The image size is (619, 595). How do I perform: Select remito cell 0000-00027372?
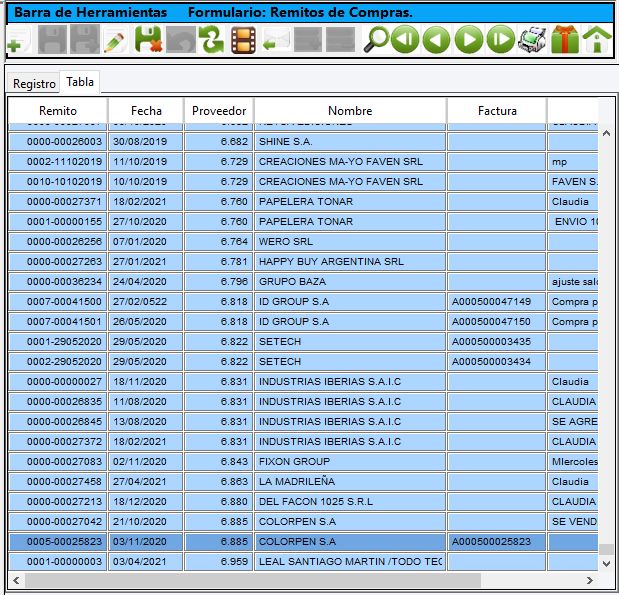[x=58, y=442]
